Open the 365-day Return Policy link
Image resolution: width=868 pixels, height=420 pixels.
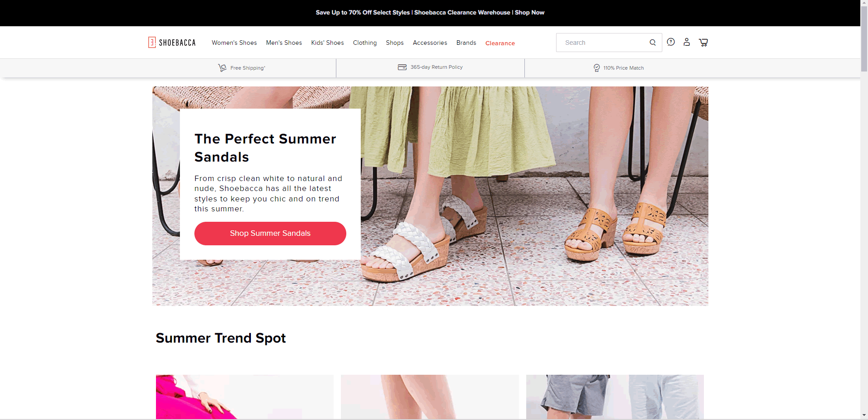pyautogui.click(x=436, y=67)
